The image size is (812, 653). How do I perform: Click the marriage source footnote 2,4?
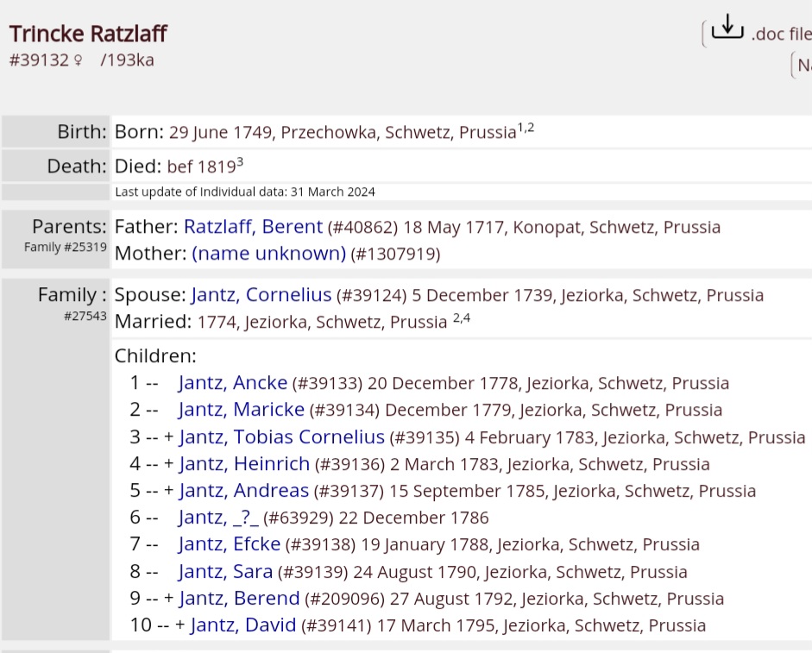pos(461,319)
